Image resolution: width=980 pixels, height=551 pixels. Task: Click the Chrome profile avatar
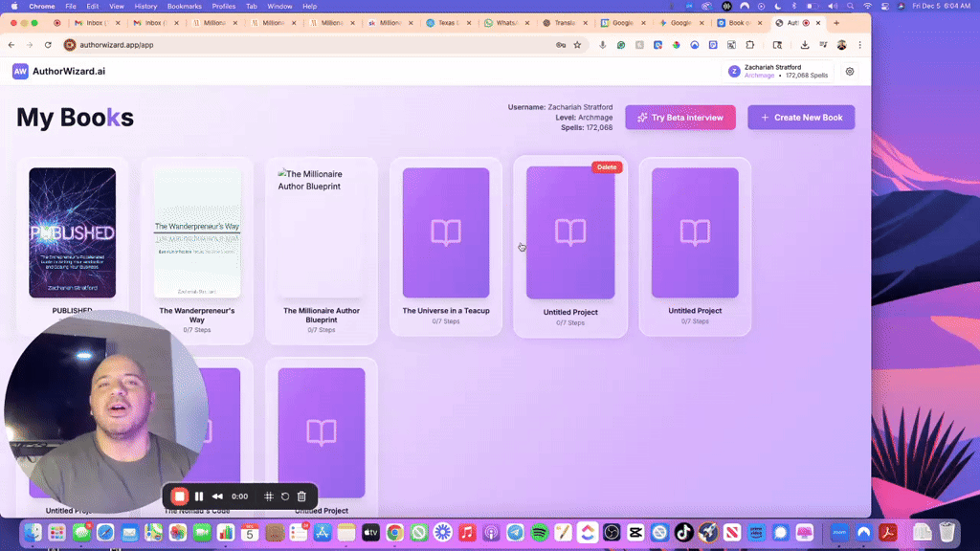(842, 45)
